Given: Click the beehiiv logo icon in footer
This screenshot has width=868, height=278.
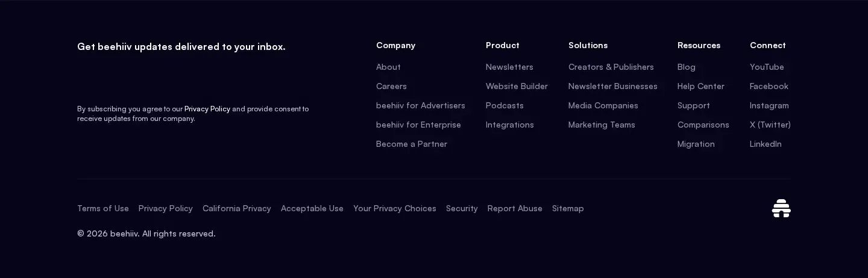Looking at the screenshot, I should [781, 208].
